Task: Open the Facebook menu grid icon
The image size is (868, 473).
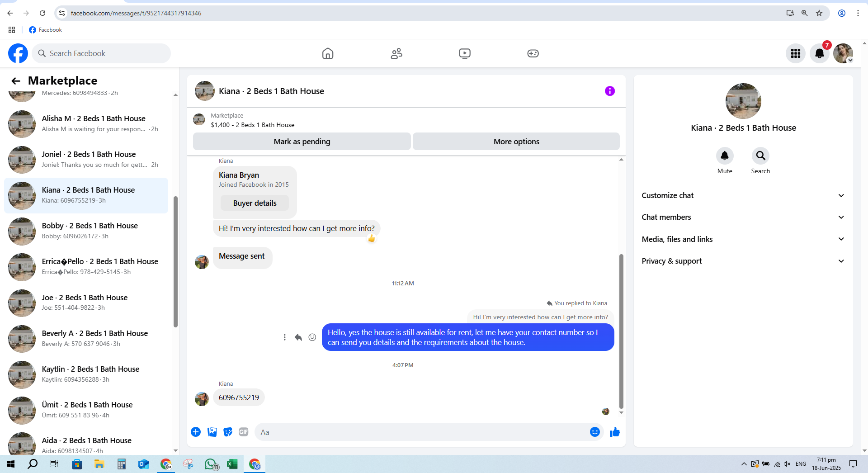Action: tap(796, 53)
